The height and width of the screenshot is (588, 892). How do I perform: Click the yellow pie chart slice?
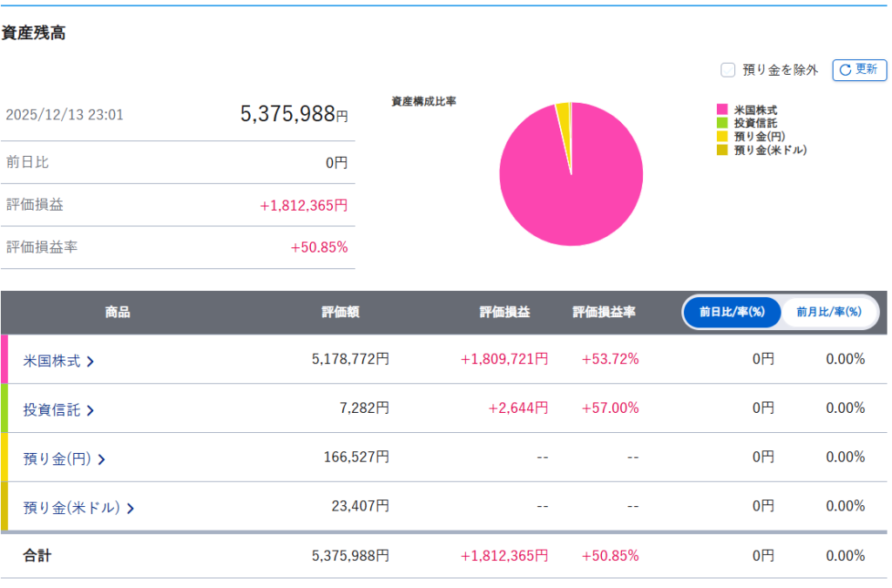pos(564,112)
